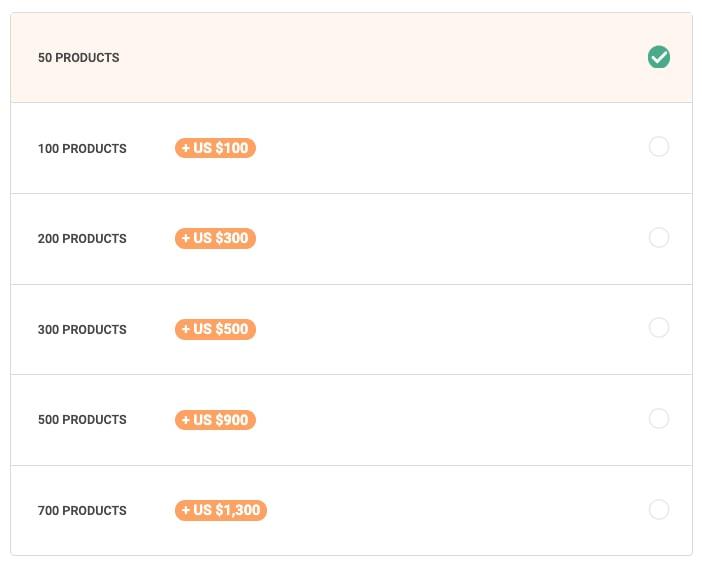Click the + US $900 price badge
This screenshot has width=702, height=567.
click(x=215, y=420)
